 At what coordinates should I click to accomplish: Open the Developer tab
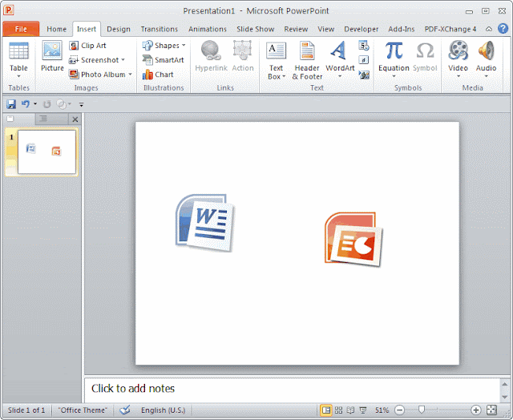tap(361, 29)
